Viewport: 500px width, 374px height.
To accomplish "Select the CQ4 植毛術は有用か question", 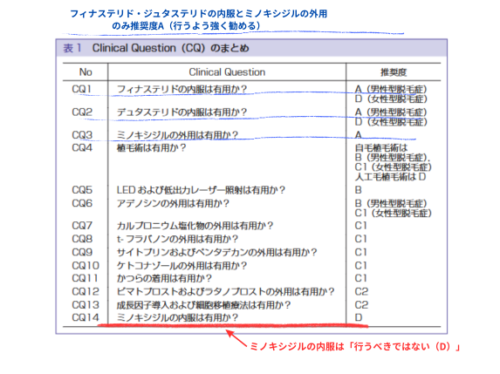I will point(151,148).
